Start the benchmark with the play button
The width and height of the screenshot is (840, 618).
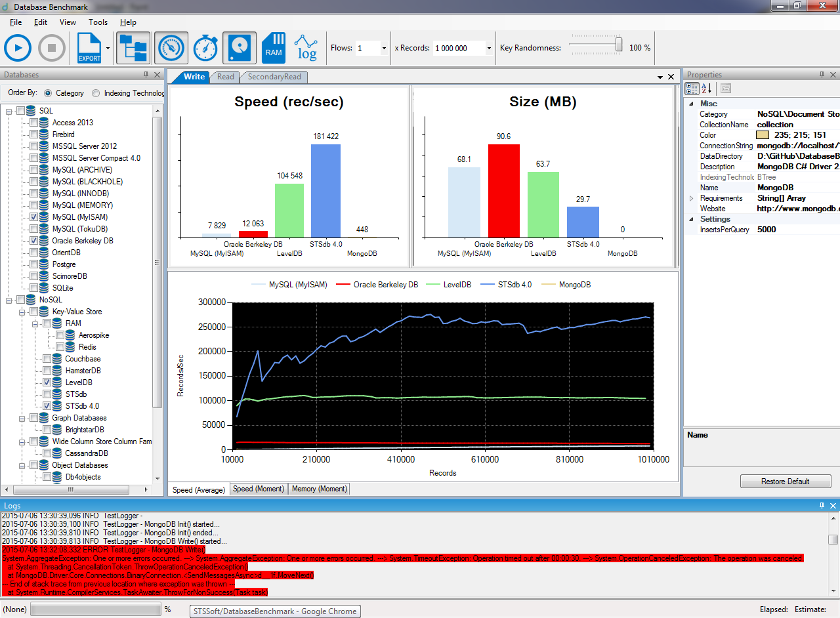point(18,48)
